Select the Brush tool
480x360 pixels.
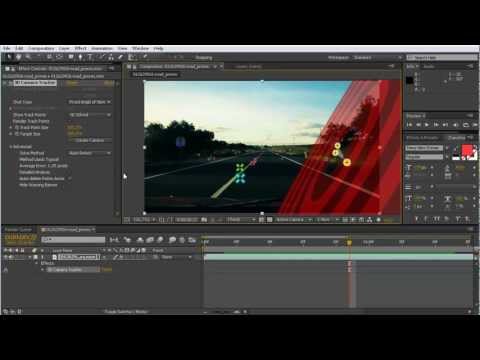[x=102, y=57]
